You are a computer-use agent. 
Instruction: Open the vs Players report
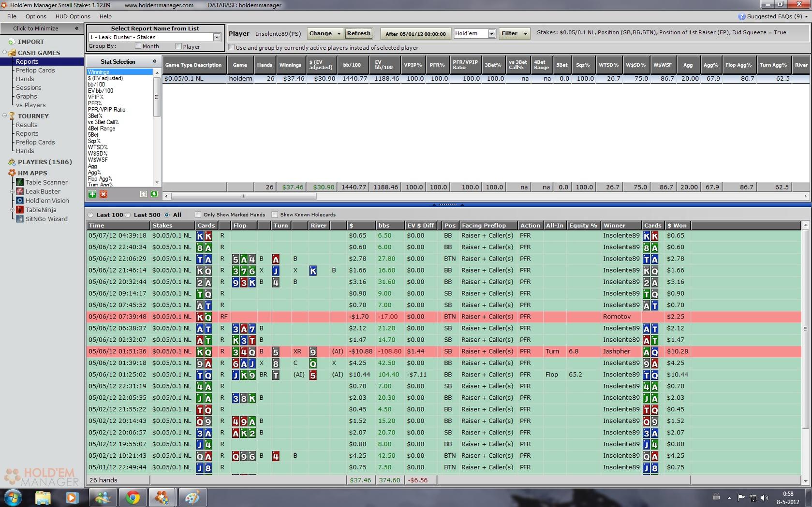30,105
